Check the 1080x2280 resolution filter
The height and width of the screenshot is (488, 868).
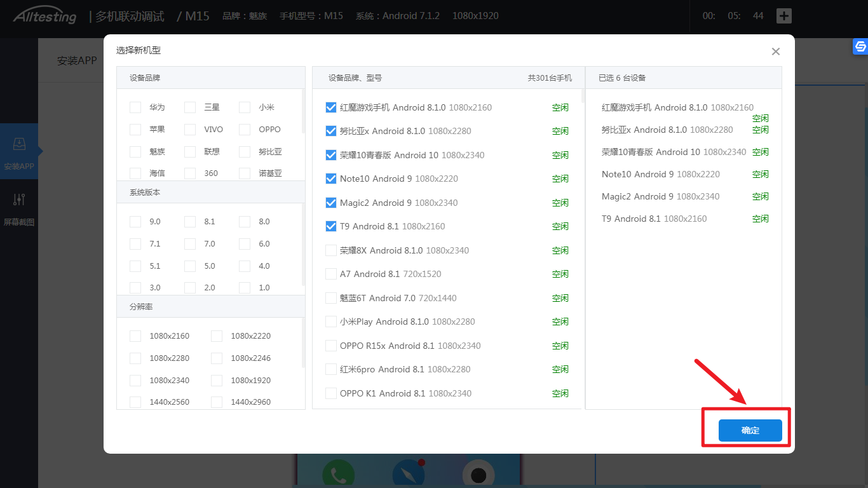[x=135, y=358]
